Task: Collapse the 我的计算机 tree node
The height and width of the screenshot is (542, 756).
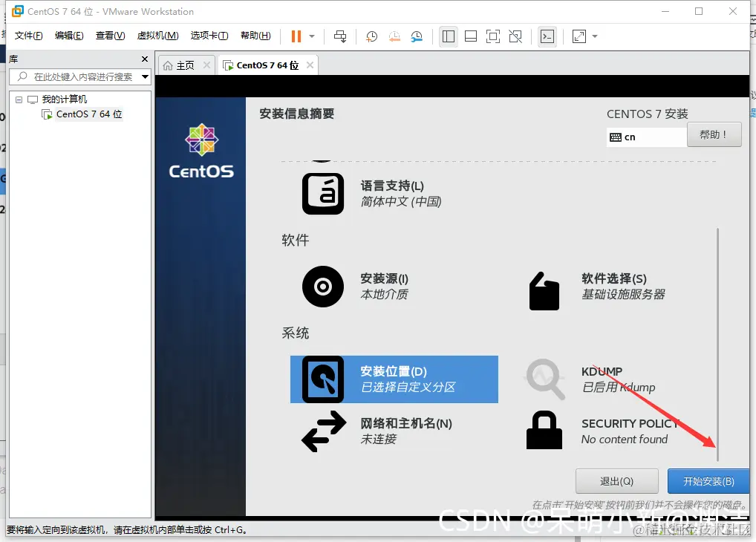Action: coord(19,99)
